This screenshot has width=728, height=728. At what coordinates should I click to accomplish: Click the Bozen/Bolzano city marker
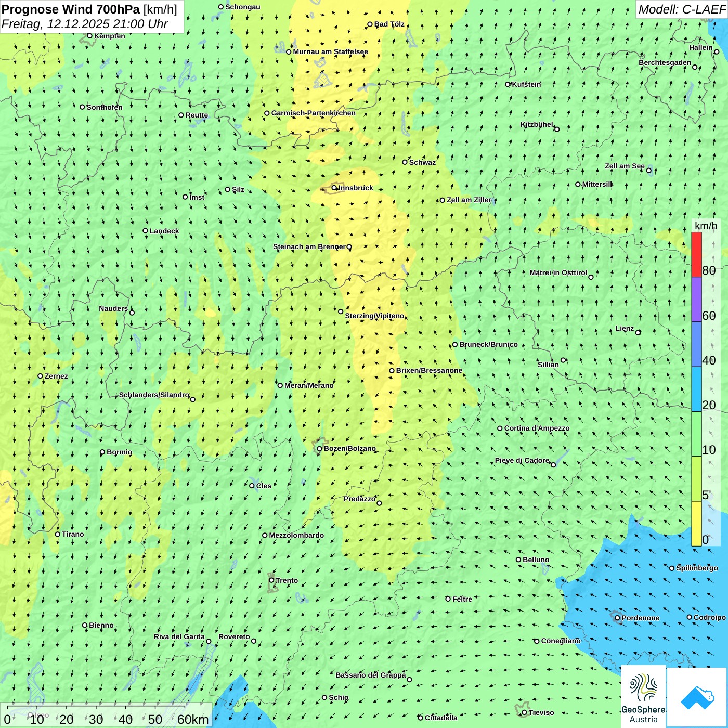pos(320,449)
